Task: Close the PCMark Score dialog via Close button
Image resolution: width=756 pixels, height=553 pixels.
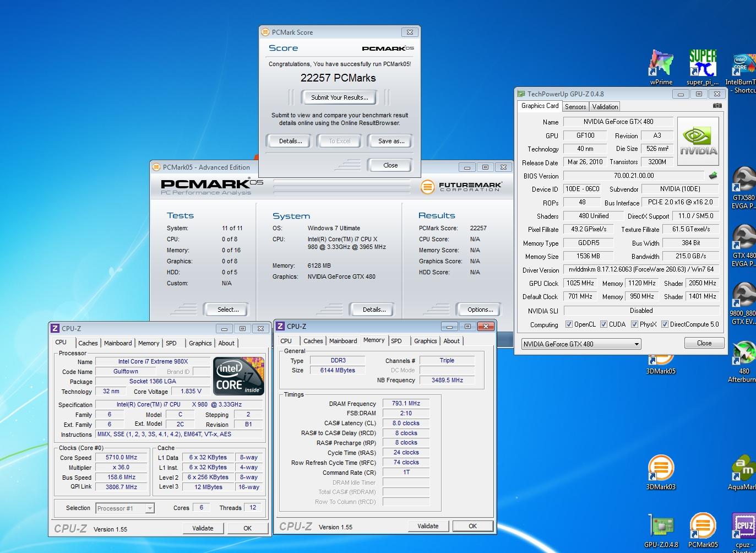Action: (390, 165)
